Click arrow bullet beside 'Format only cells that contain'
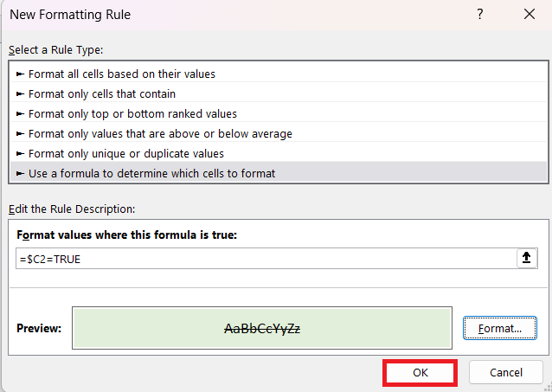552x392 pixels. pyautogui.click(x=21, y=94)
